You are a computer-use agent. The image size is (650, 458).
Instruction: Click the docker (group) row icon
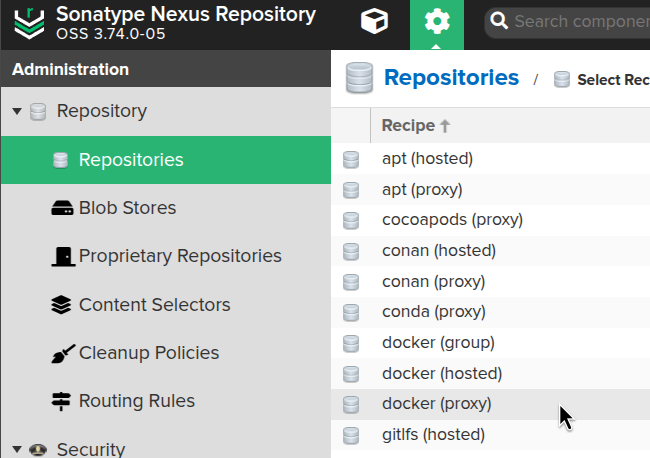coord(351,344)
